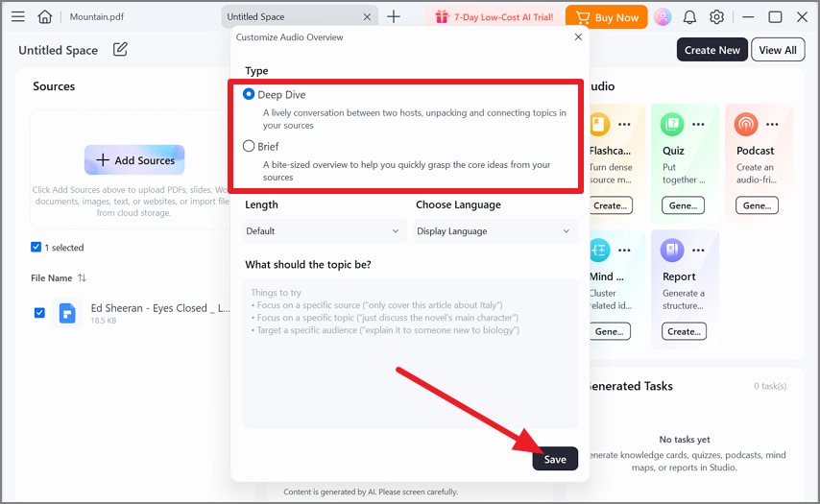Open more options on Report card
820x504 pixels.
tap(698, 251)
